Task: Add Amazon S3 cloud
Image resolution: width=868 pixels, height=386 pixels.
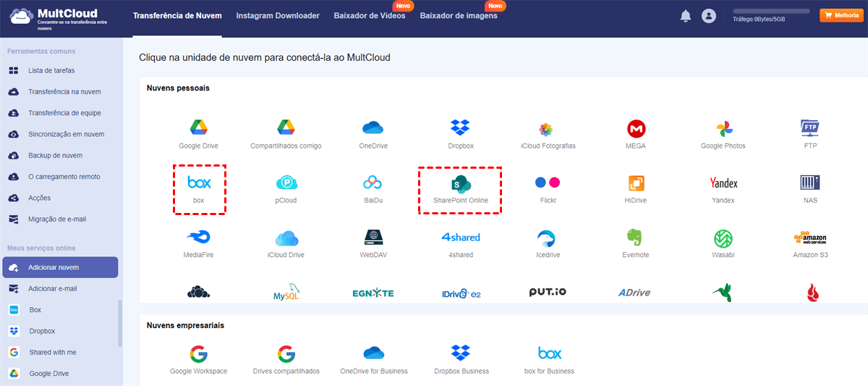Action: point(810,238)
